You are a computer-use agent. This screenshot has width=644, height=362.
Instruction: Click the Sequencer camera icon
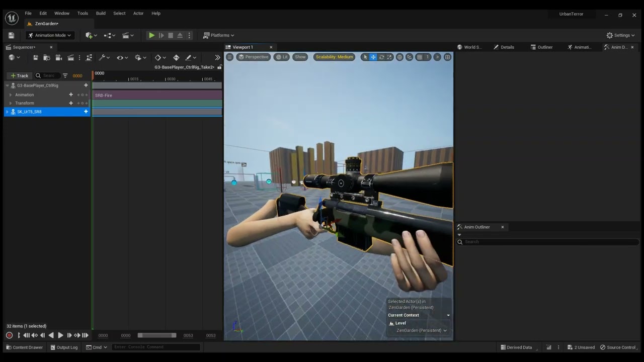[58, 58]
